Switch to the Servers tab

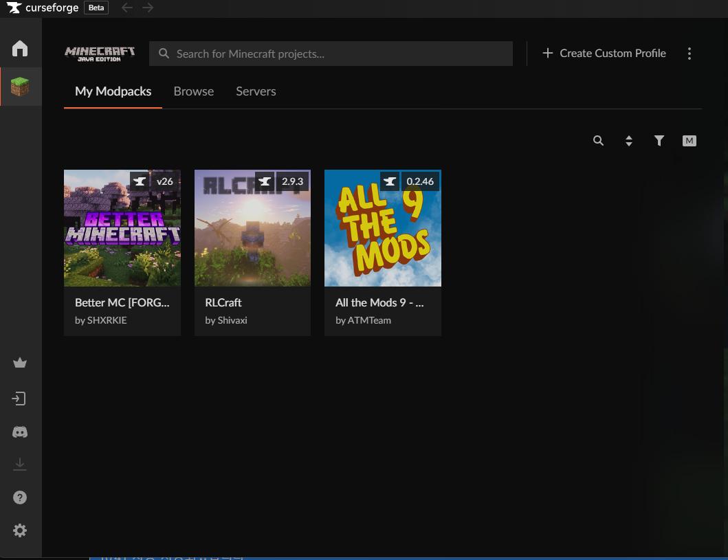[x=256, y=91]
